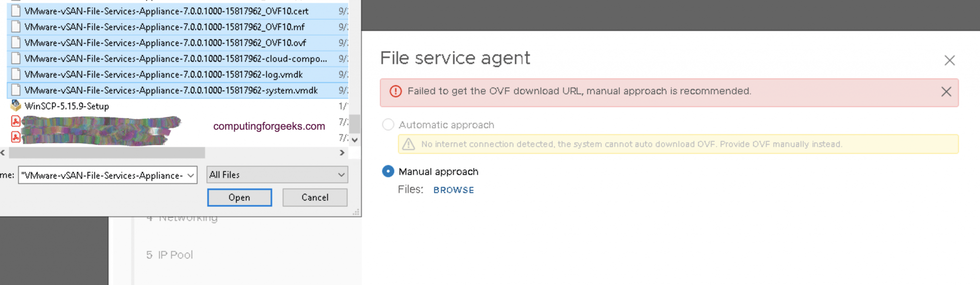Open the BROWSE link to provide OVF manually
This screenshot has width=980, height=285.
pyautogui.click(x=453, y=190)
